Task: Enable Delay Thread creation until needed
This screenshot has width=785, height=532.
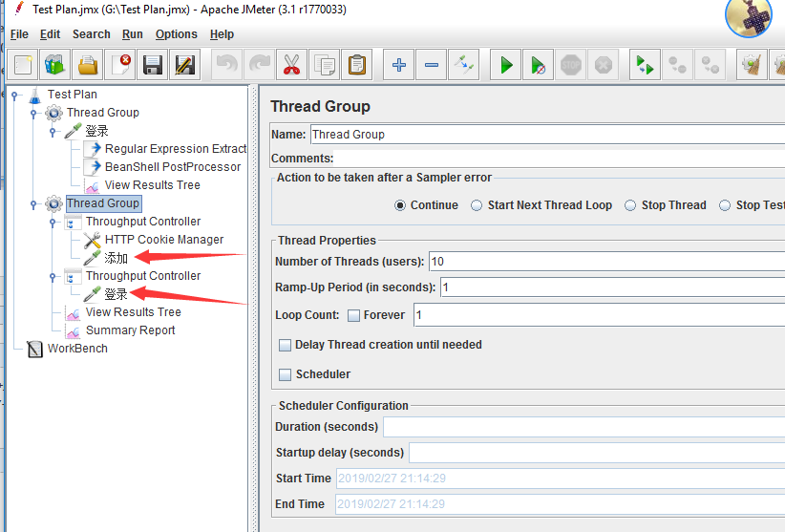Action: tap(285, 345)
